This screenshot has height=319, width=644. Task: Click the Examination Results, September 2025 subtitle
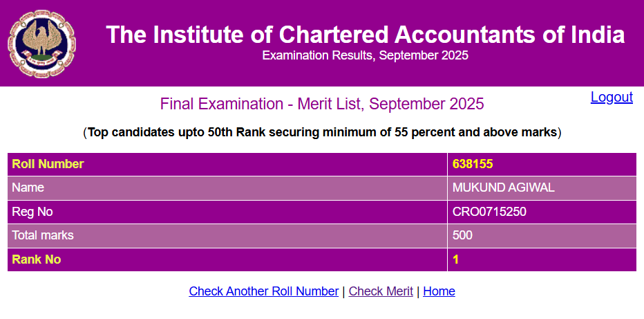pyautogui.click(x=365, y=56)
